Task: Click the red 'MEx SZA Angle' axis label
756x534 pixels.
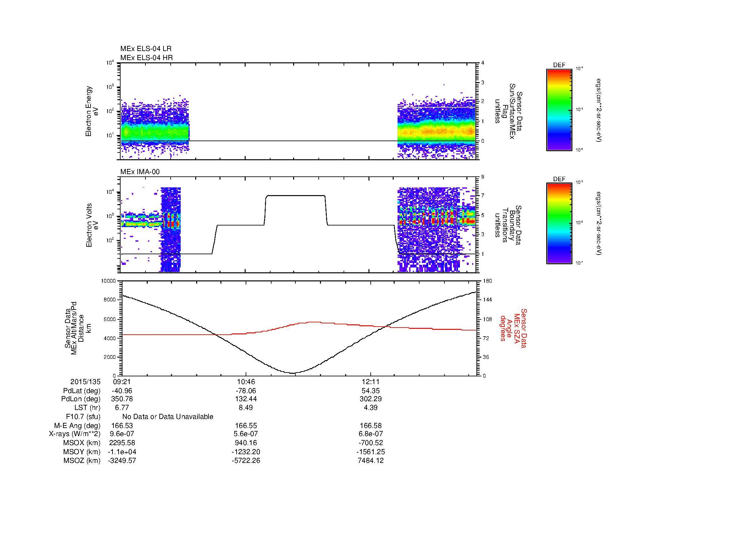Action: 513,328
